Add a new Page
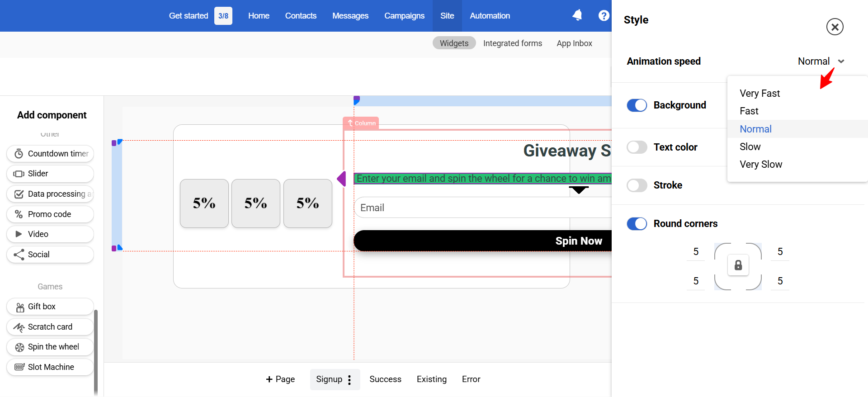The width and height of the screenshot is (868, 397). [280, 379]
